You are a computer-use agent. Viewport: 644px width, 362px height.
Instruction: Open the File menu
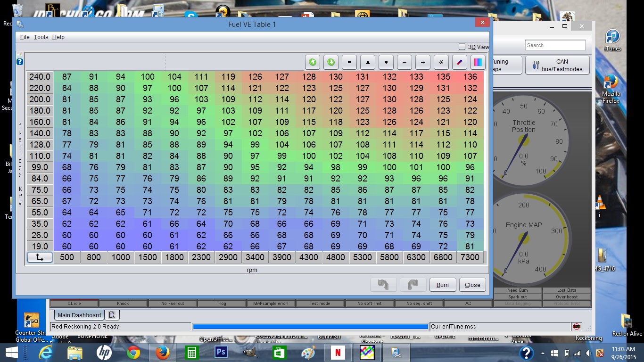25,37
